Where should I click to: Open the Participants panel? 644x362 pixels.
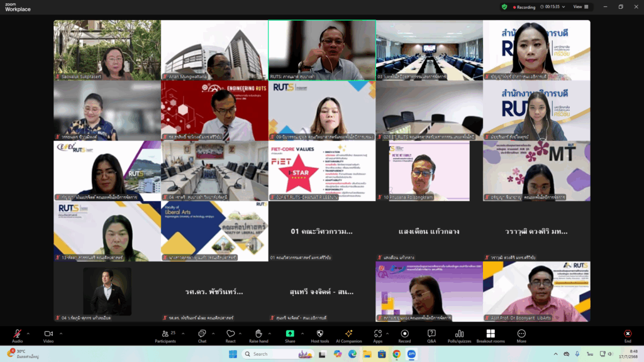[165, 336]
